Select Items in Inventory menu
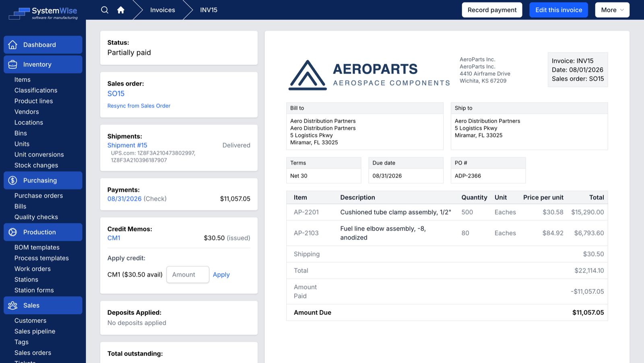 click(23, 80)
